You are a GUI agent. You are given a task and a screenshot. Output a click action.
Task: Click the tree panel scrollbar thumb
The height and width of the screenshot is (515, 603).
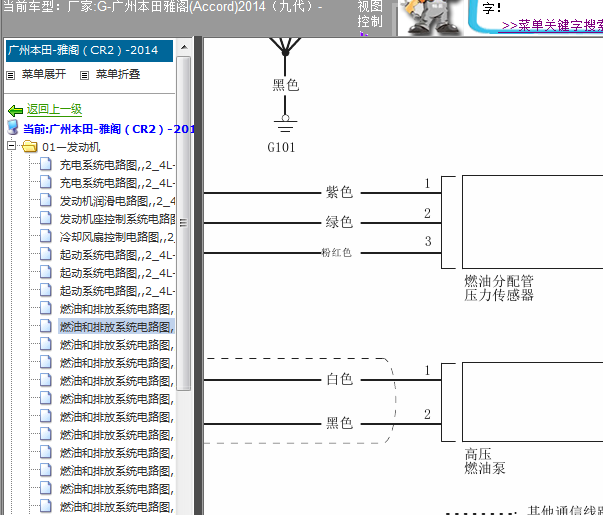click(184, 223)
